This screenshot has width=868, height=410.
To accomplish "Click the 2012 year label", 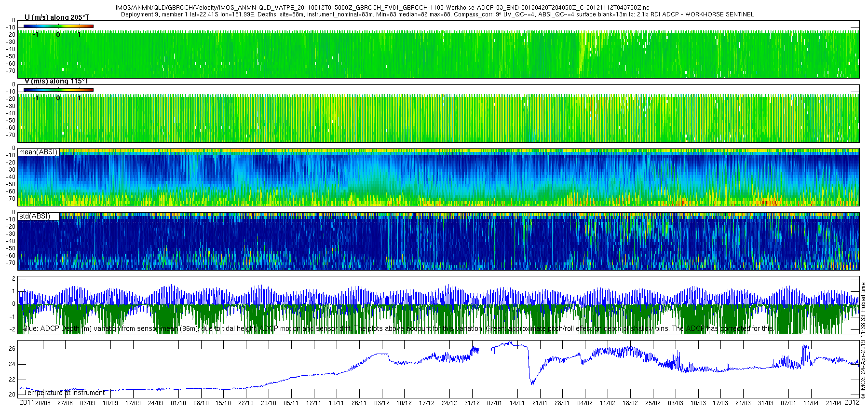I will (x=852, y=403).
